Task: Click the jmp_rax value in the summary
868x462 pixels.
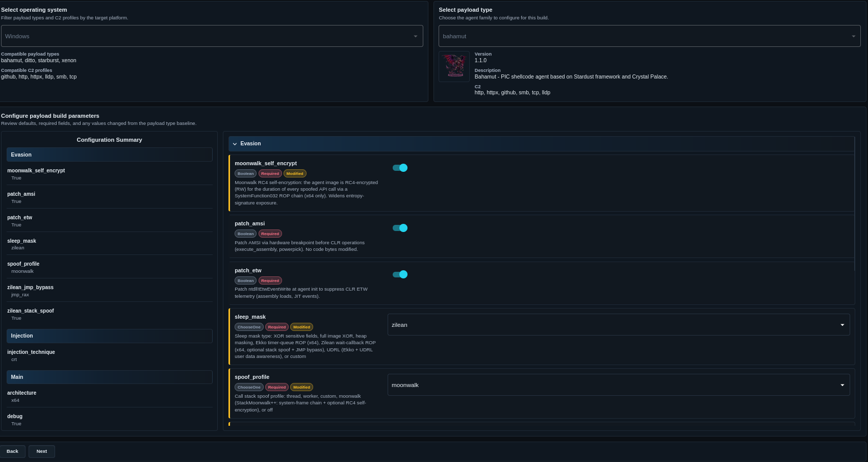Action: [20, 295]
